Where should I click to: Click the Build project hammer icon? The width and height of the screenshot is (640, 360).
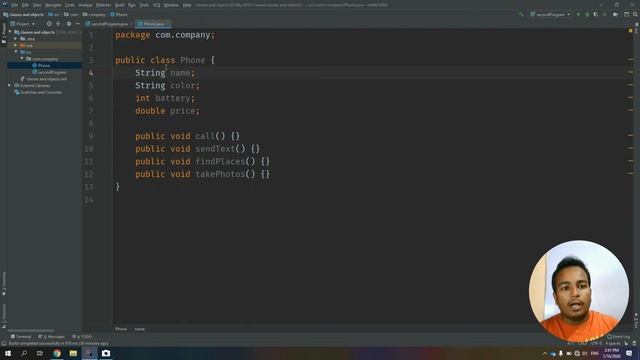[521, 14]
